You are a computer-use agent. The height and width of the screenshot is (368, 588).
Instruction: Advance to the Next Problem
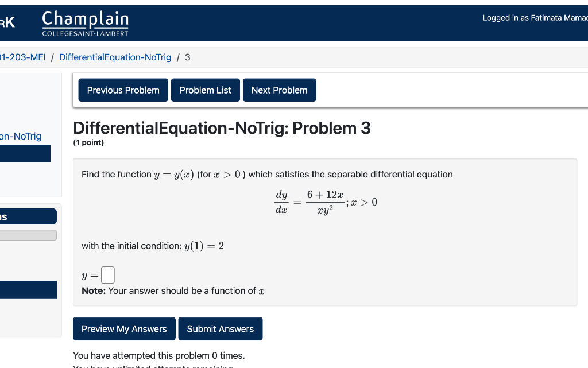pos(279,90)
